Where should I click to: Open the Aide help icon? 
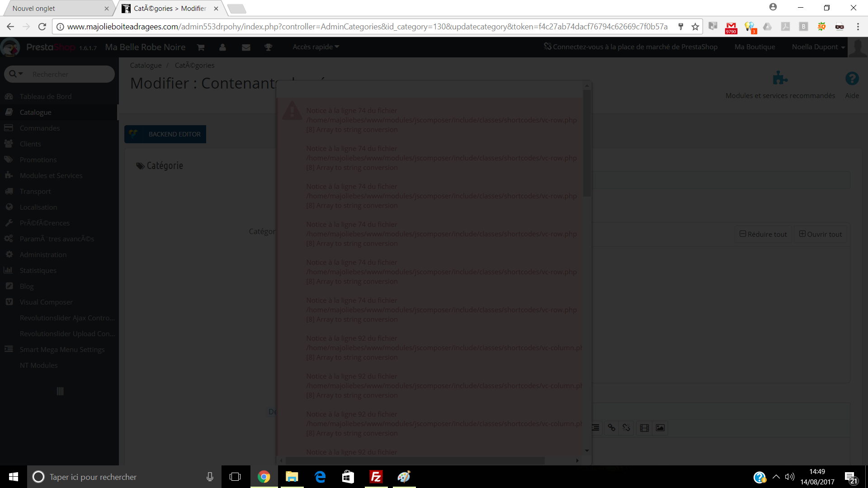click(x=852, y=79)
